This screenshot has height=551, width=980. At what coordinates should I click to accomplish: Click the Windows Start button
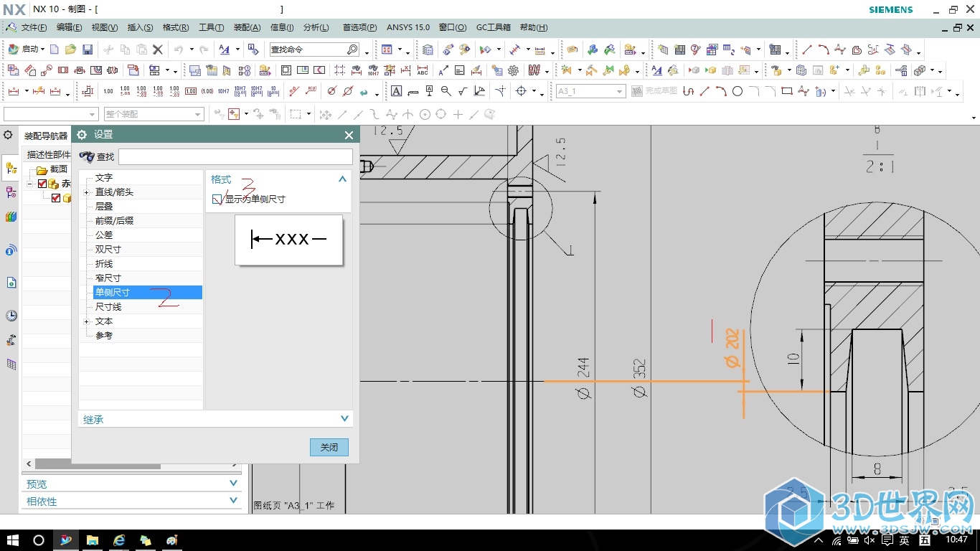pos(12,540)
